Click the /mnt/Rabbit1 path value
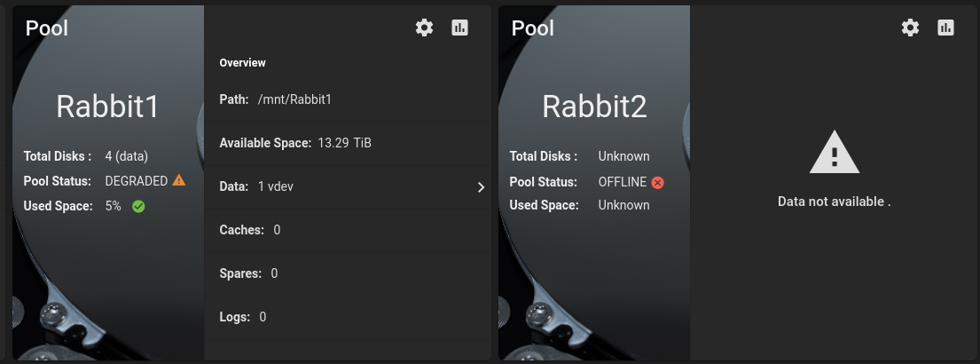This screenshot has height=364, width=980. [x=294, y=99]
